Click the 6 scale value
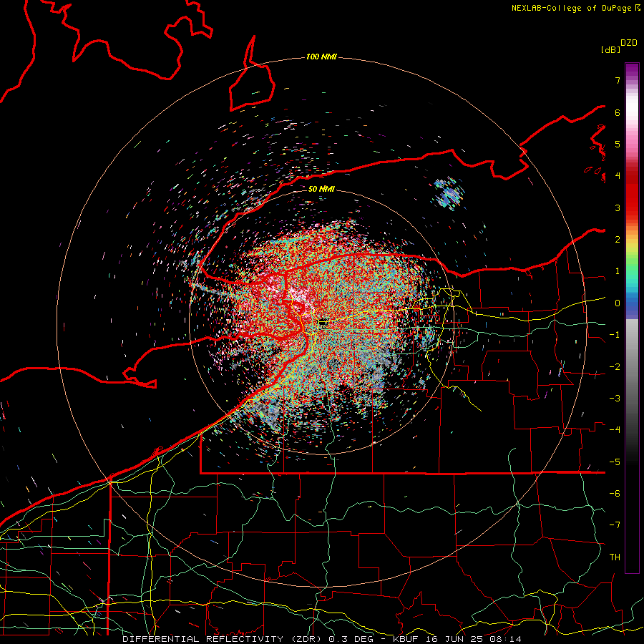This screenshot has height=644, width=644. click(618, 112)
